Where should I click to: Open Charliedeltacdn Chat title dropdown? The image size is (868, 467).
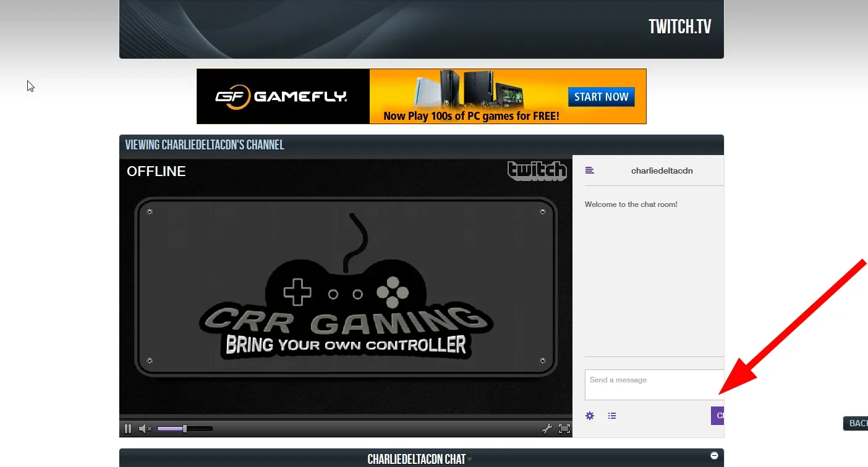point(470,459)
